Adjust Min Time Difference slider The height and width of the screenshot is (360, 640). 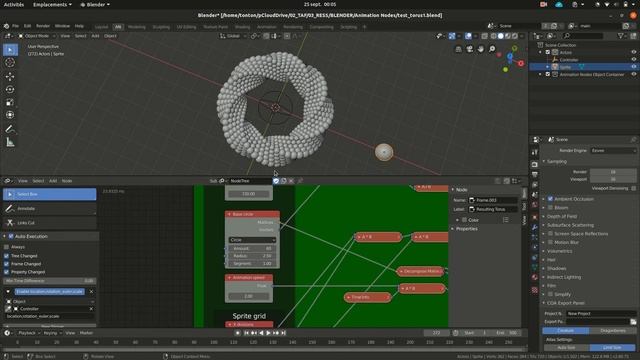(x=49, y=281)
